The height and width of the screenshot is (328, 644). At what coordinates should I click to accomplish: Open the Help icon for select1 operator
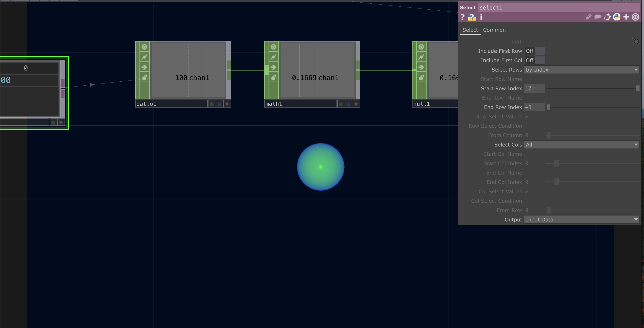pyautogui.click(x=463, y=17)
